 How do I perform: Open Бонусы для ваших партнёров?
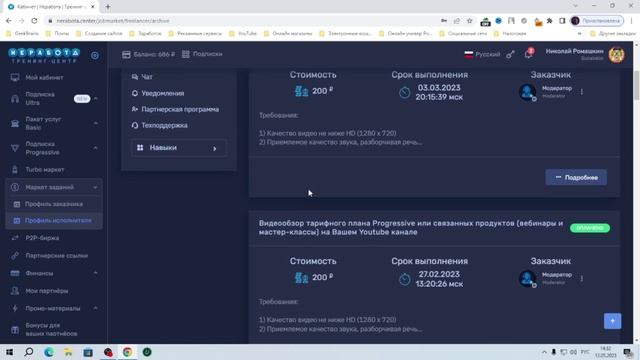tap(51, 329)
